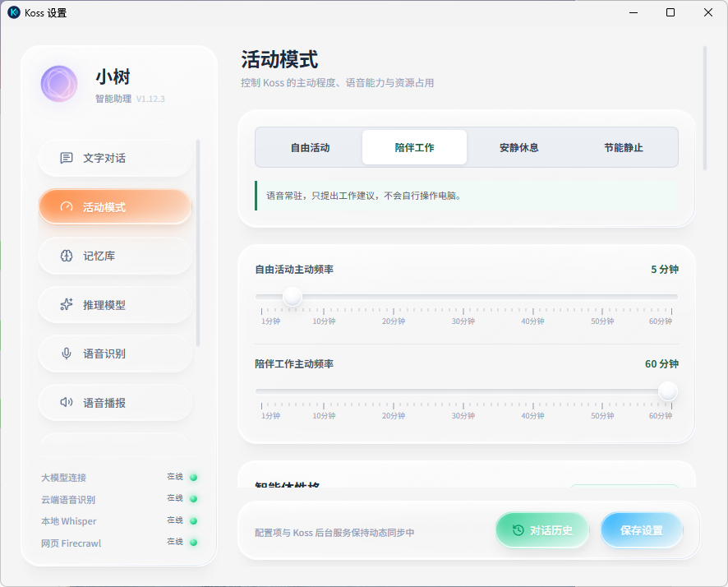The width and height of the screenshot is (728, 587).
Task: Switch to the 自由活动 mode tab
Action: point(310,148)
